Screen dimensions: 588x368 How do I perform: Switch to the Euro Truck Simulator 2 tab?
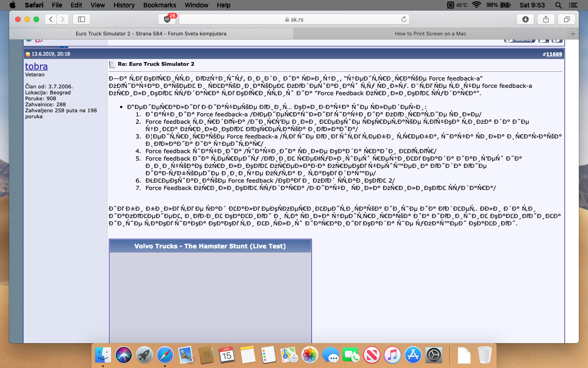(151, 34)
